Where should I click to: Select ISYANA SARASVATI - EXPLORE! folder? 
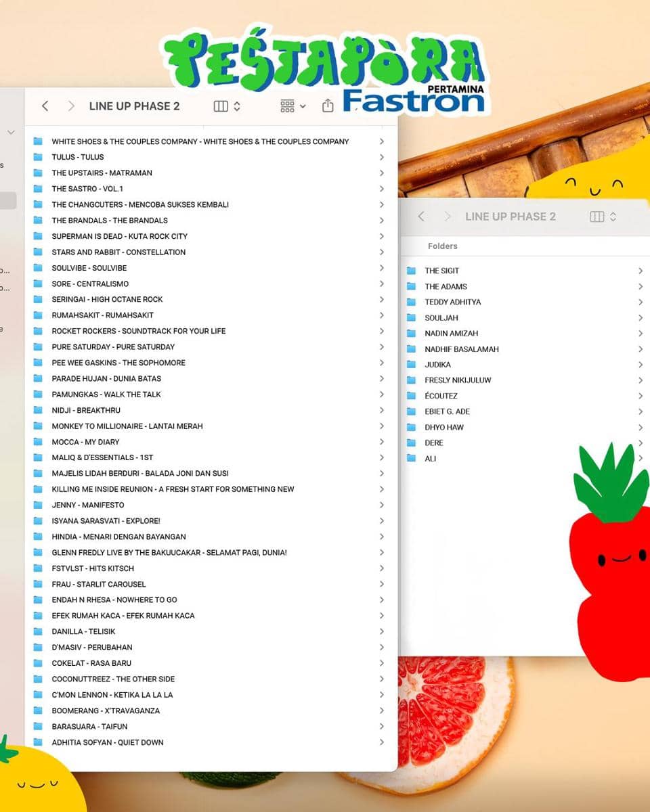tap(106, 521)
